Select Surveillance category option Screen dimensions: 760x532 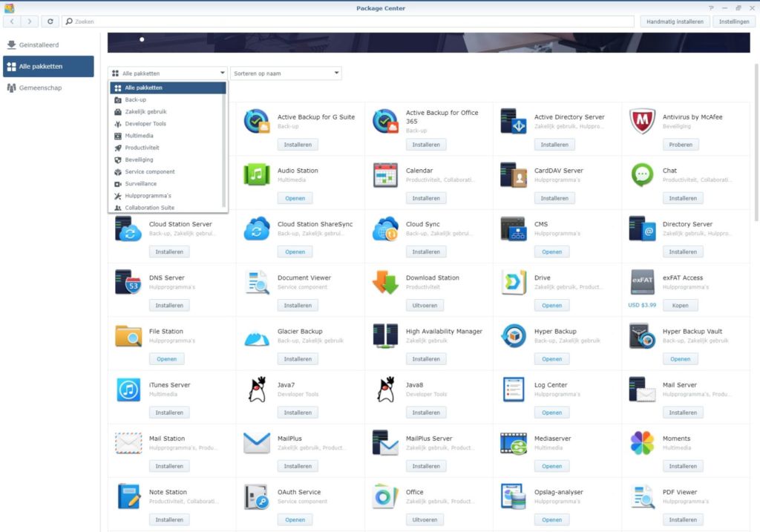tap(168, 184)
